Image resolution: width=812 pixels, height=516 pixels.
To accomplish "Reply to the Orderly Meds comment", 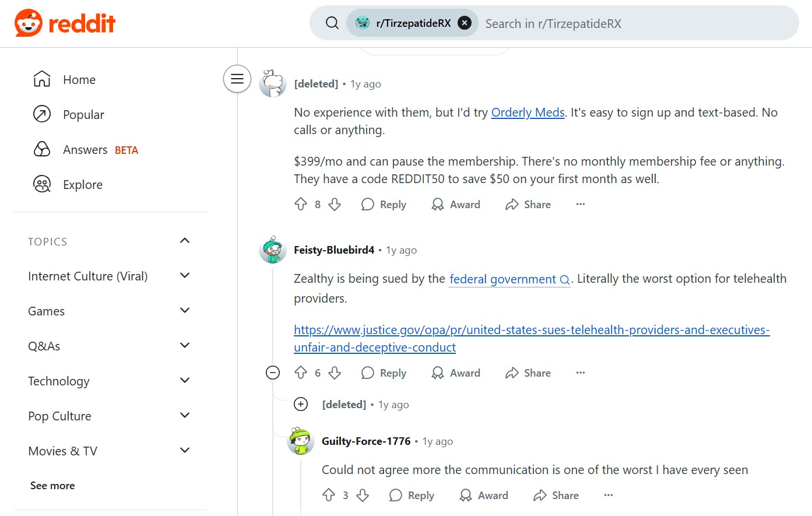I will (384, 205).
